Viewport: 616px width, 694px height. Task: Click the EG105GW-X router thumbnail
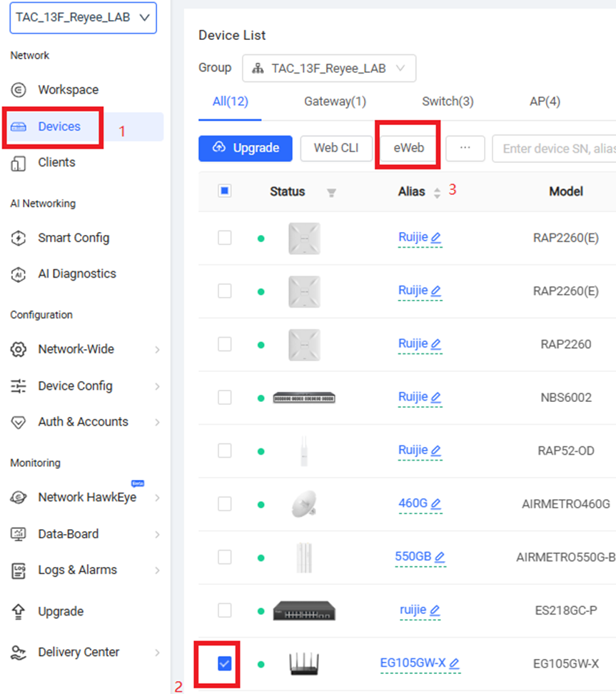(304, 663)
